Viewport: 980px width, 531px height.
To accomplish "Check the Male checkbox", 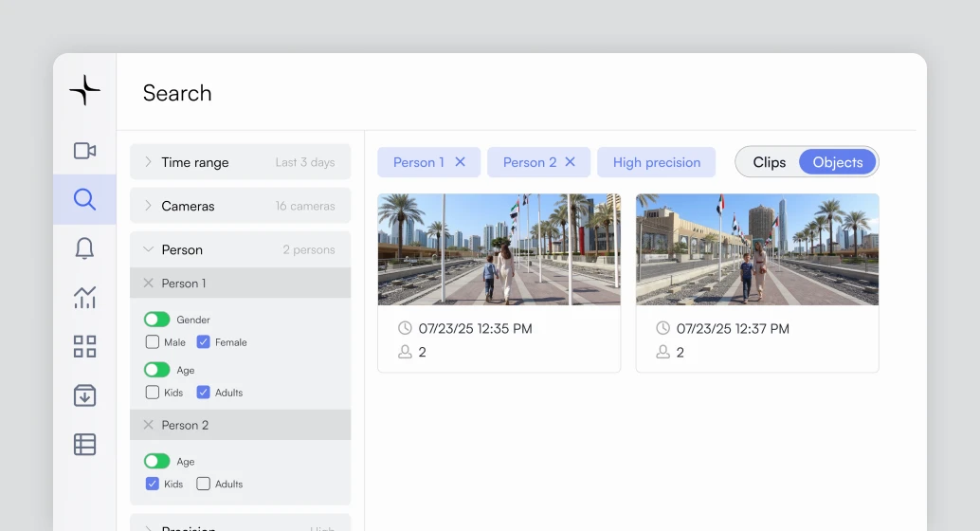I will (x=152, y=342).
